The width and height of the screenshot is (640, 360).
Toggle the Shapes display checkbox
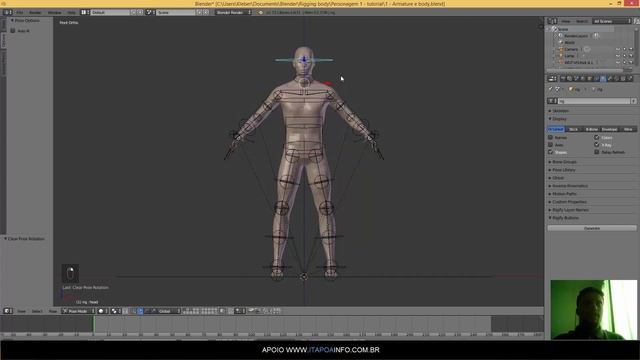pyautogui.click(x=550, y=152)
